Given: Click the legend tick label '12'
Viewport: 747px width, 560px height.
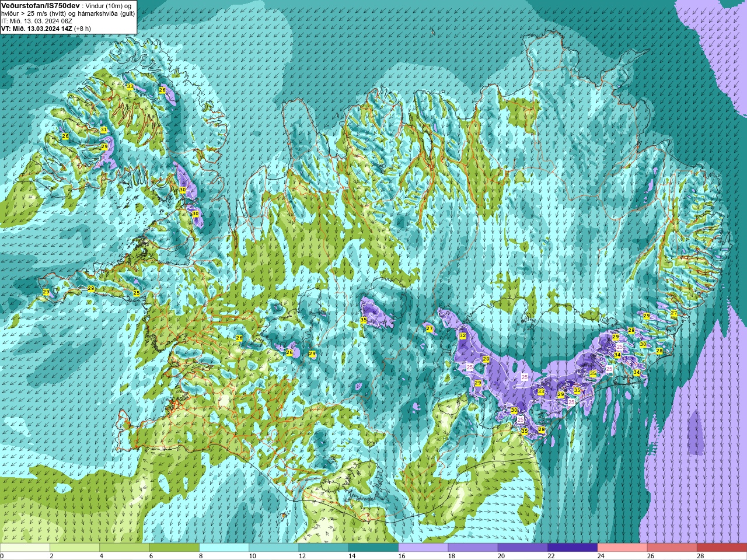Looking at the screenshot, I should click(x=302, y=556).
